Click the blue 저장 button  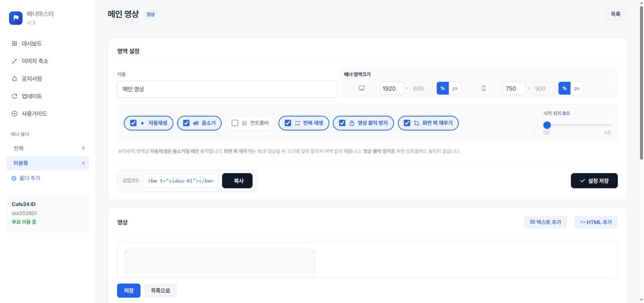(x=129, y=291)
